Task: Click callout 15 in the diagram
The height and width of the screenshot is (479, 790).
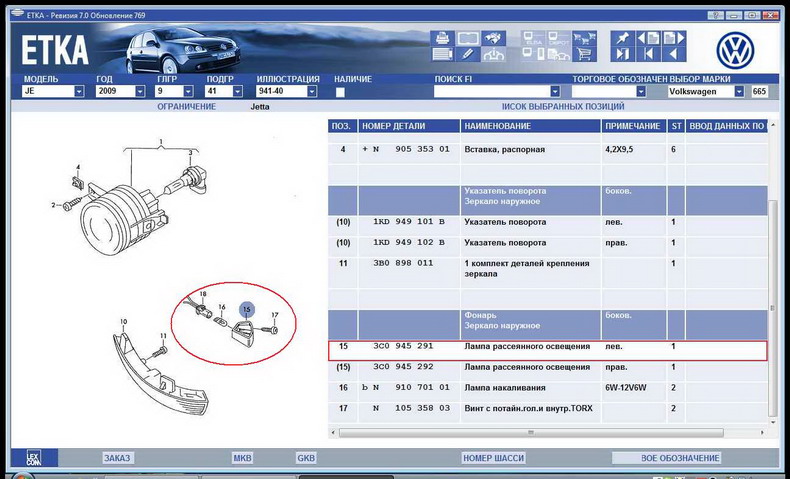Action: click(x=246, y=309)
